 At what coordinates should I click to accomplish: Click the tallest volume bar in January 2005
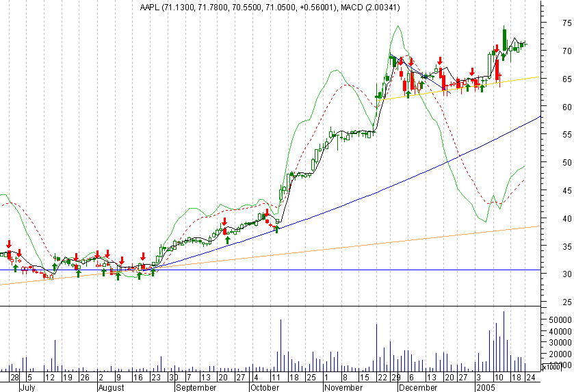click(504, 341)
